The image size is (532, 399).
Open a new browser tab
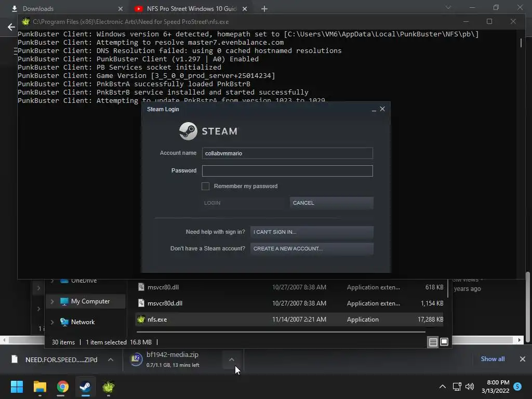coord(264,9)
